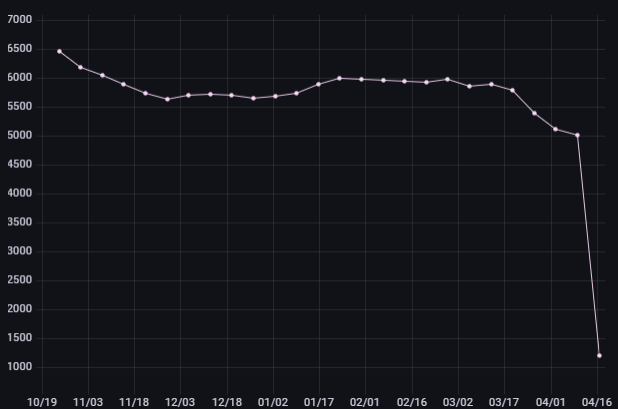This screenshot has height=409, width=618.
Task: Select the 11/03 date label
Action: 88,402
